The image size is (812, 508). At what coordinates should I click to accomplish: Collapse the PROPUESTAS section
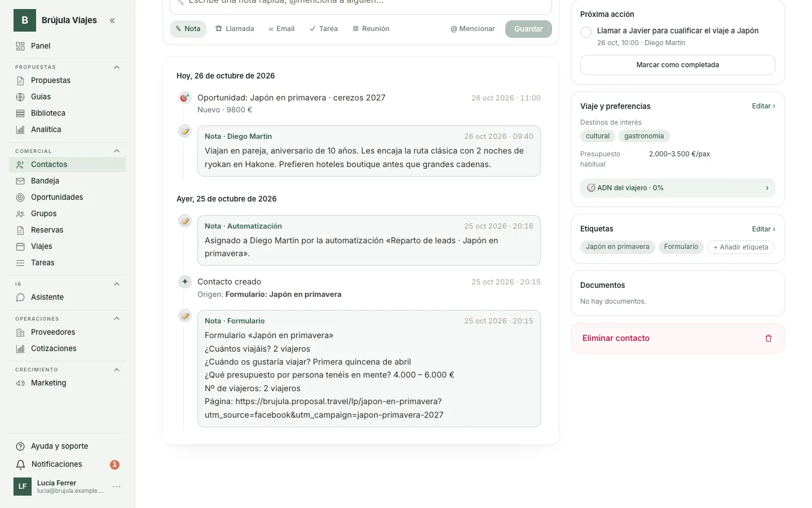[117, 67]
